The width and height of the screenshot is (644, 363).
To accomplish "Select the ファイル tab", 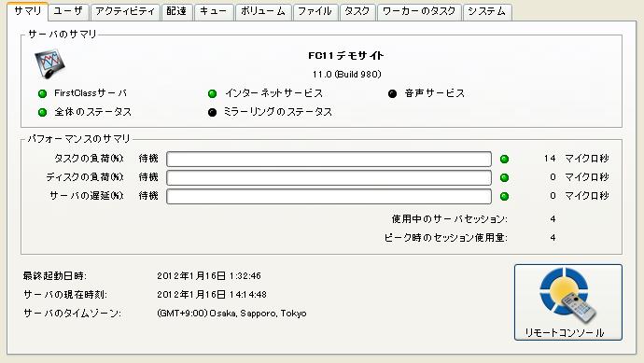I will pyautogui.click(x=315, y=11).
